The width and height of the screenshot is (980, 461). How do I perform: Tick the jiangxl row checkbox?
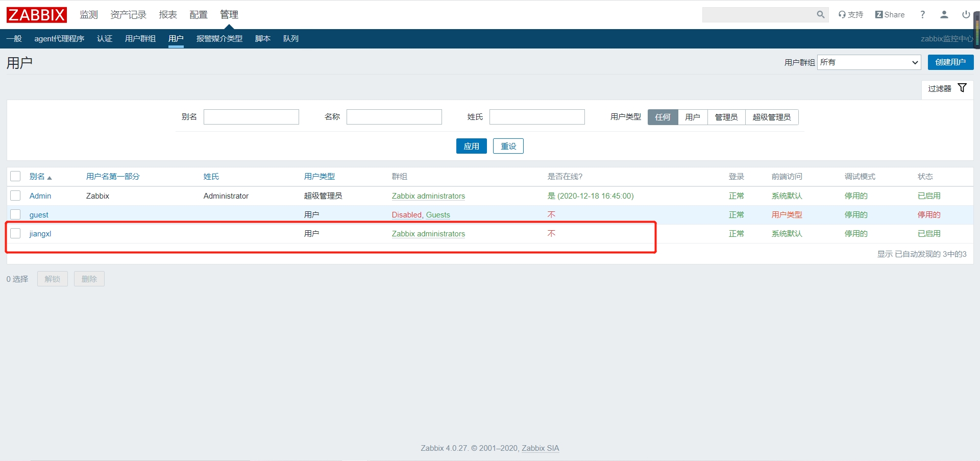(x=15, y=233)
